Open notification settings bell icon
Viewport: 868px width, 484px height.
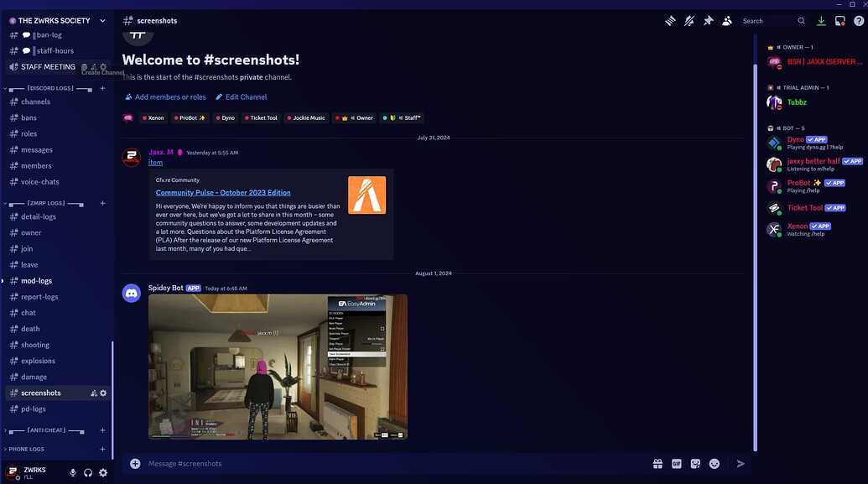click(689, 20)
